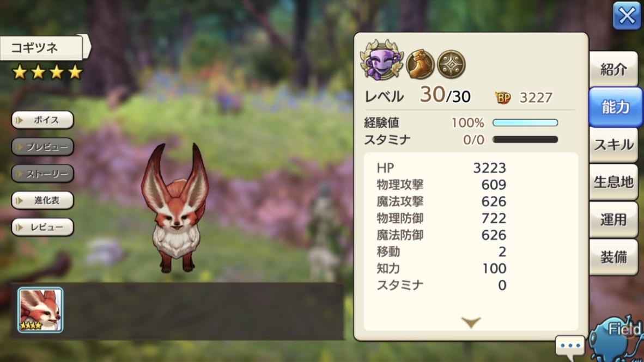This screenshot has height=362, width=644.
Task: Click the first gold rarity star
Action: click(19, 72)
